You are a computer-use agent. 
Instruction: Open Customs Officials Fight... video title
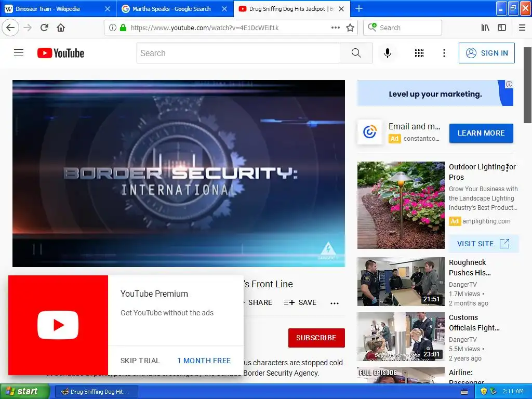[x=474, y=322]
